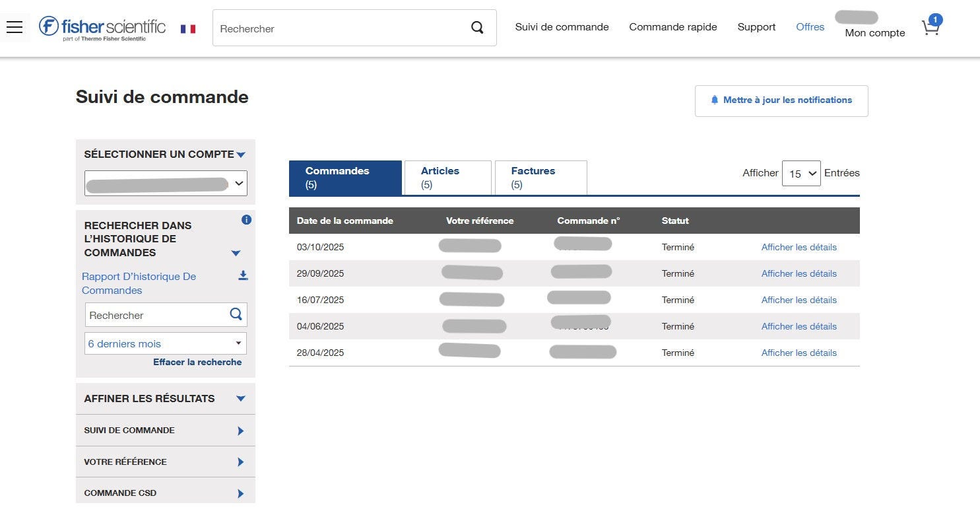The image size is (980, 521).
Task: Click the French flag language icon
Action: point(188,28)
